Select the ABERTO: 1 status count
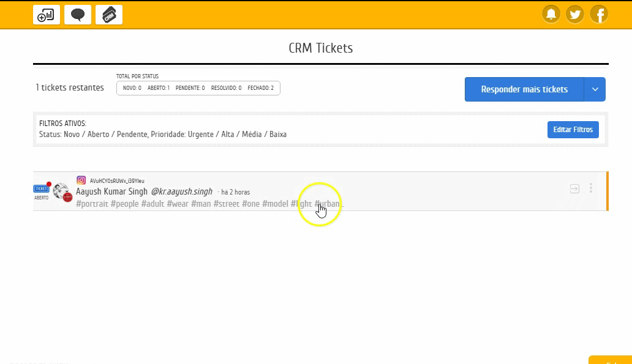632x364 pixels. pyautogui.click(x=159, y=88)
